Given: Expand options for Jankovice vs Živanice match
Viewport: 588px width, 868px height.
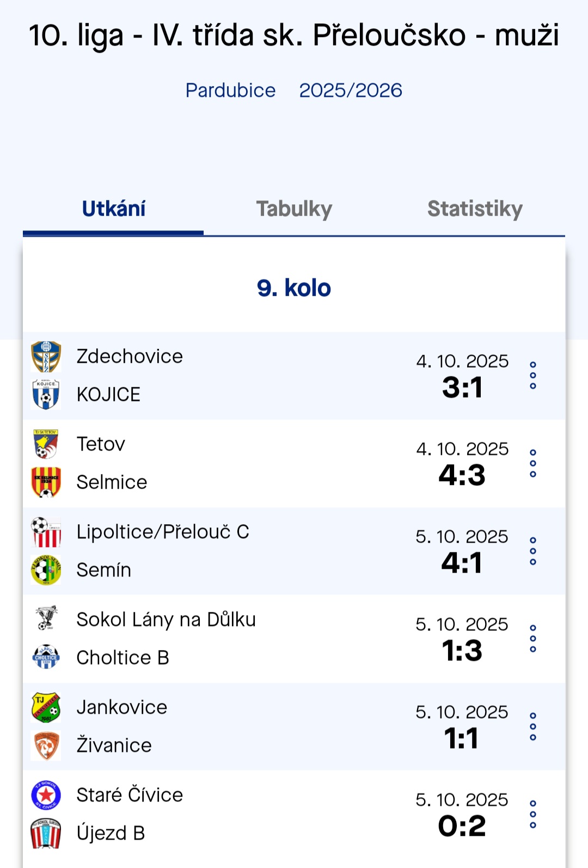Looking at the screenshot, I should pyautogui.click(x=533, y=726).
